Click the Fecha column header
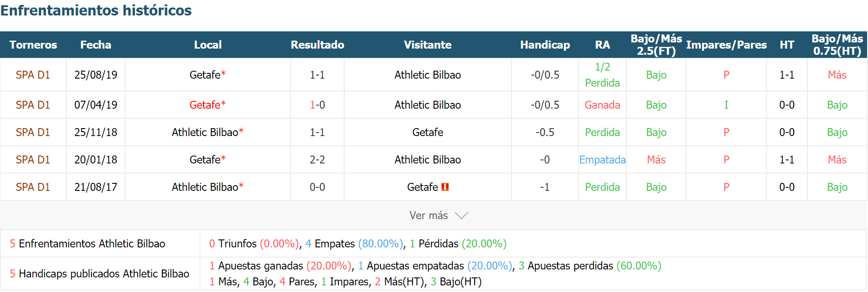Viewport: 868px width, 292px height. pyautogui.click(x=96, y=45)
